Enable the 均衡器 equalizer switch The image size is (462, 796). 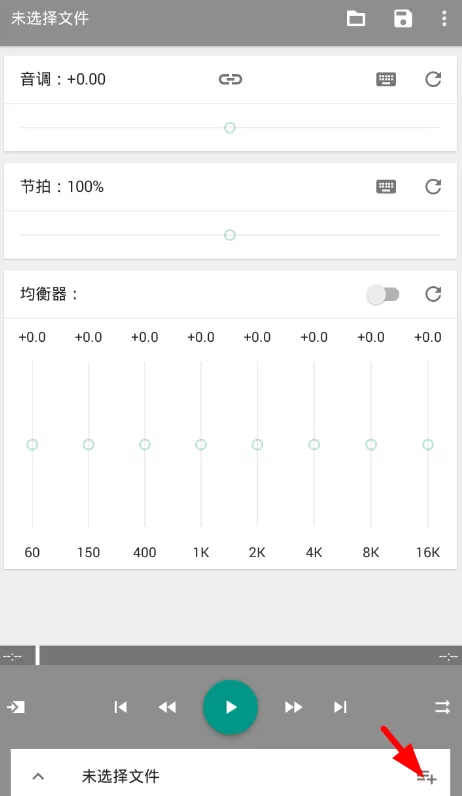(383, 294)
